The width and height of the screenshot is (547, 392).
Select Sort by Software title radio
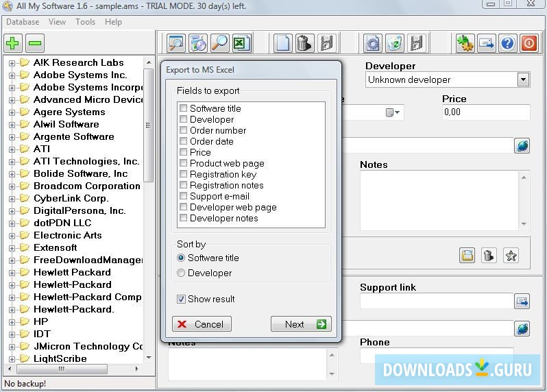[181, 258]
